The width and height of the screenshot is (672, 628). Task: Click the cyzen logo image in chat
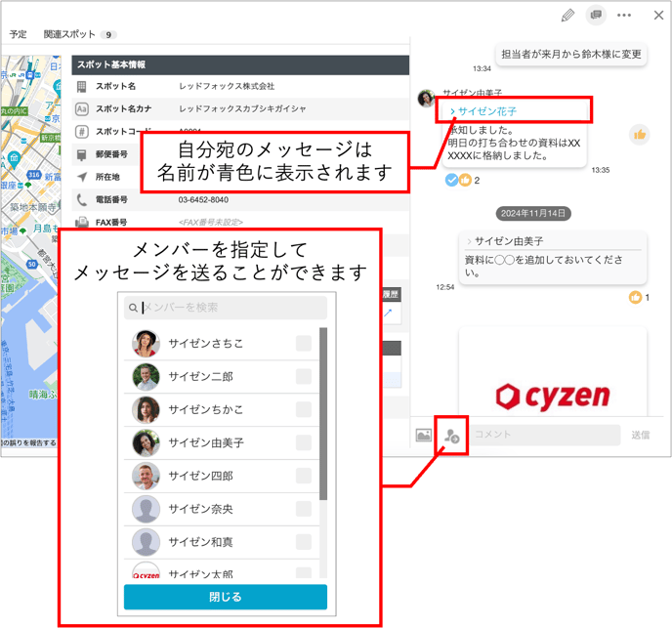[x=553, y=397]
